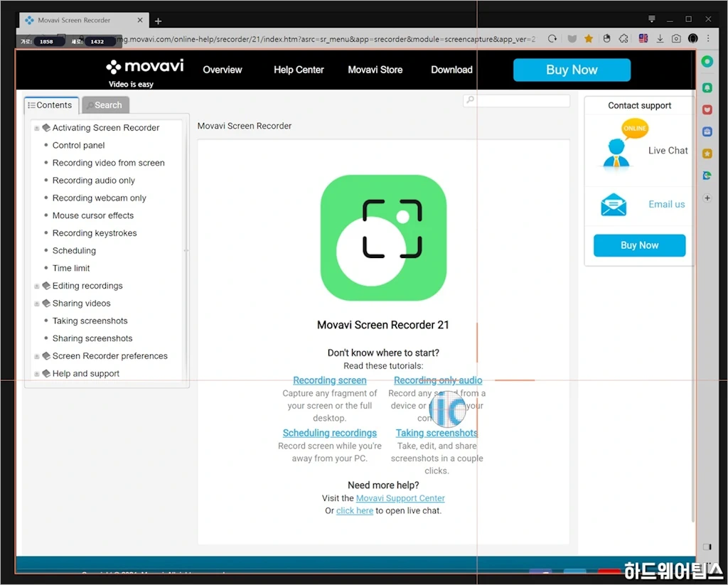Open the Mouse cursor effects topic
This screenshot has height=585, width=728.
pos(93,215)
